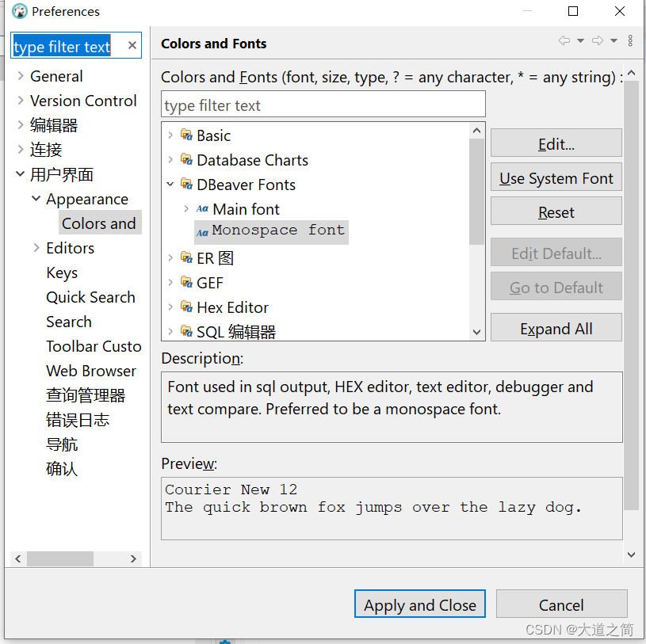Expand the Basic fonts category
The image size is (646, 644).
pyautogui.click(x=170, y=135)
